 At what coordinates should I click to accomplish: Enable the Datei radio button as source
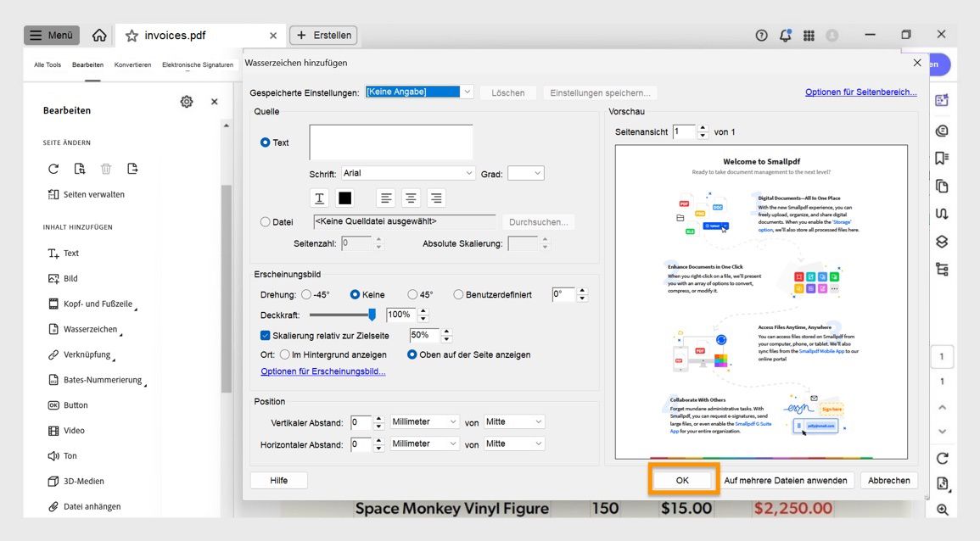coord(264,221)
